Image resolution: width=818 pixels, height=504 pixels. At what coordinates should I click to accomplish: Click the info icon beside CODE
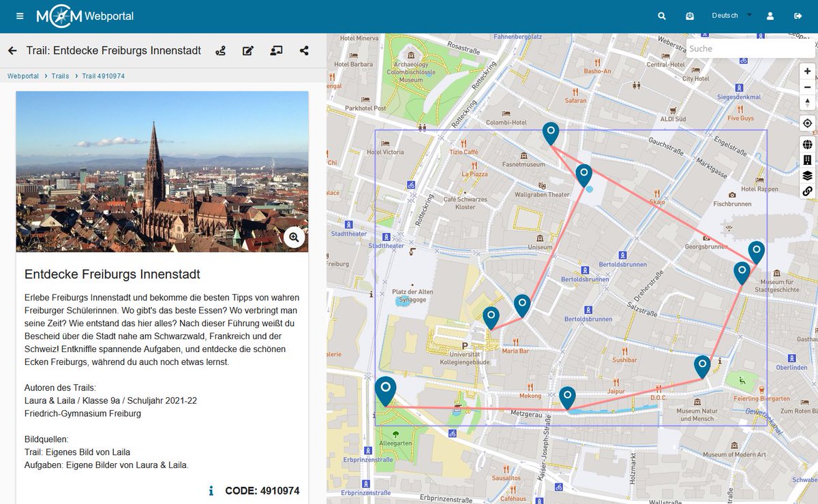tap(211, 490)
